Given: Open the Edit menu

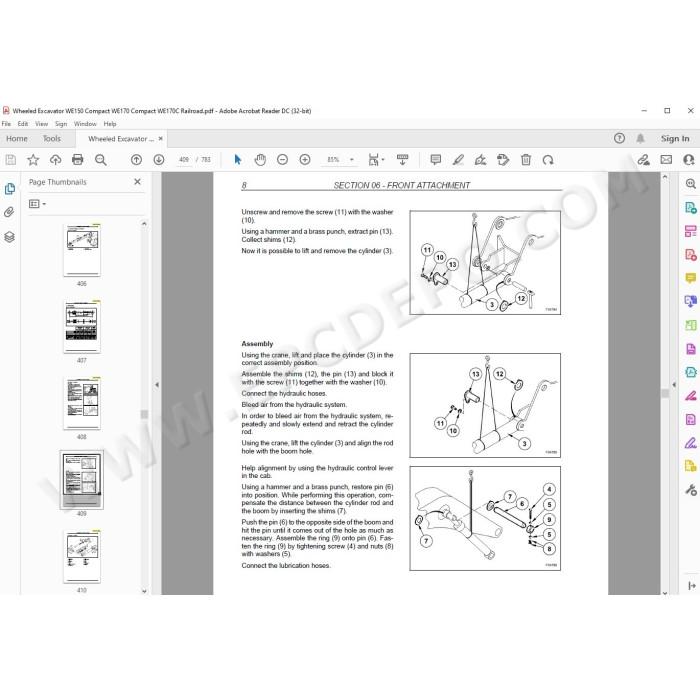Looking at the screenshot, I should click(23, 124).
